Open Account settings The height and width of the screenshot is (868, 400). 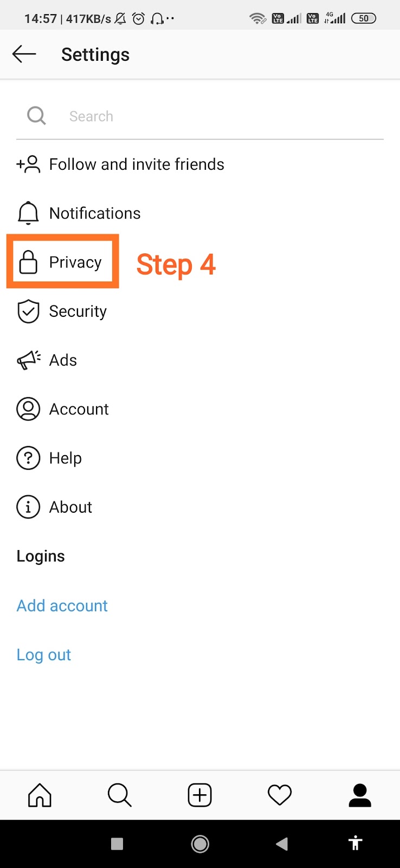[x=79, y=409]
